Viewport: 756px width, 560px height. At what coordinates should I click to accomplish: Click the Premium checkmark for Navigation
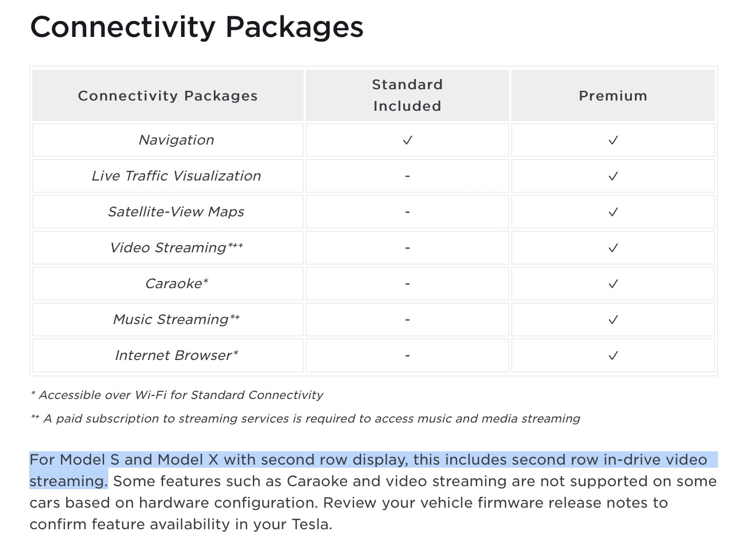pyautogui.click(x=613, y=140)
